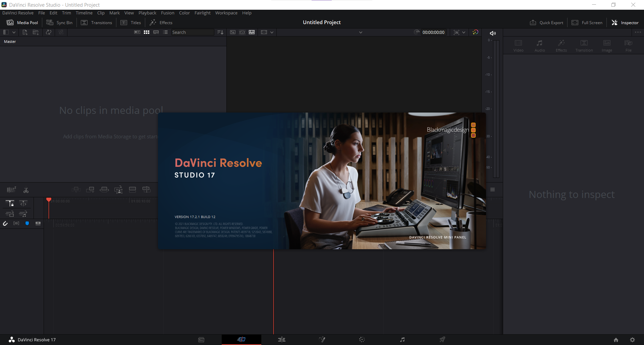This screenshot has height=345, width=644.
Task: Click the Smart Insert edit icon
Action: [x=76, y=190]
